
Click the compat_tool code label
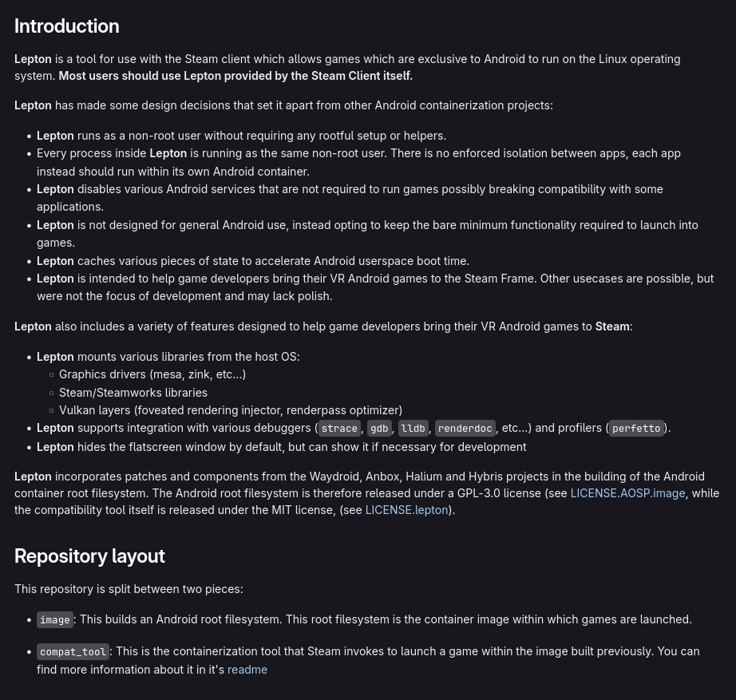coord(73,651)
